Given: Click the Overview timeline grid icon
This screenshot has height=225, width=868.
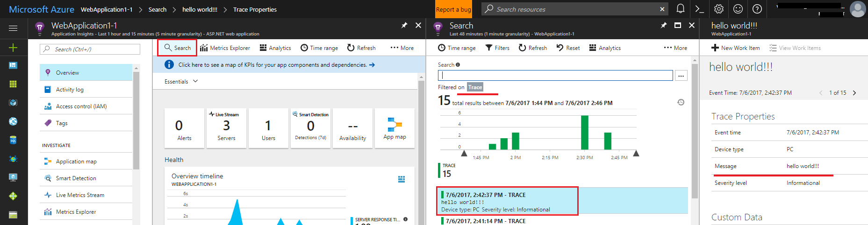Looking at the screenshot, I should 402,179.
